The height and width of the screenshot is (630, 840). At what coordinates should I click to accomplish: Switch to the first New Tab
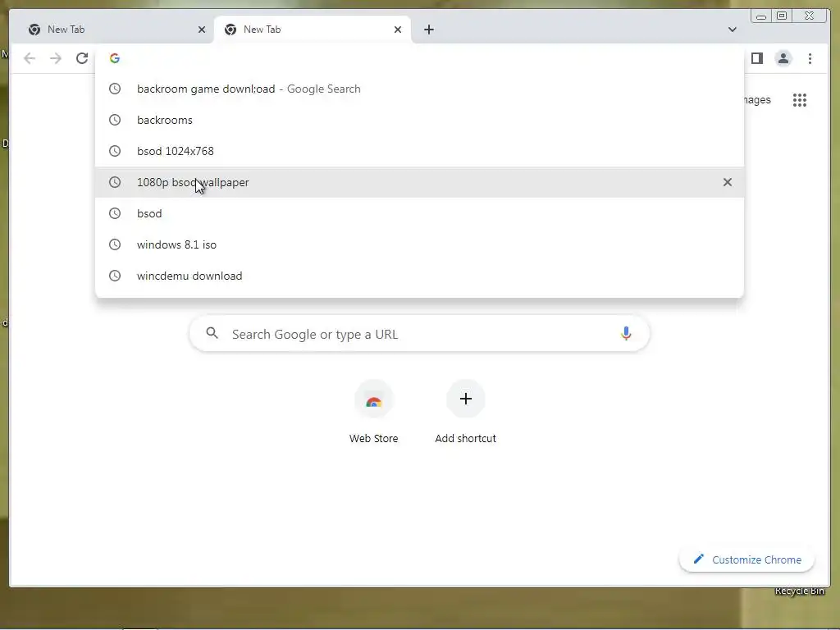pos(116,30)
